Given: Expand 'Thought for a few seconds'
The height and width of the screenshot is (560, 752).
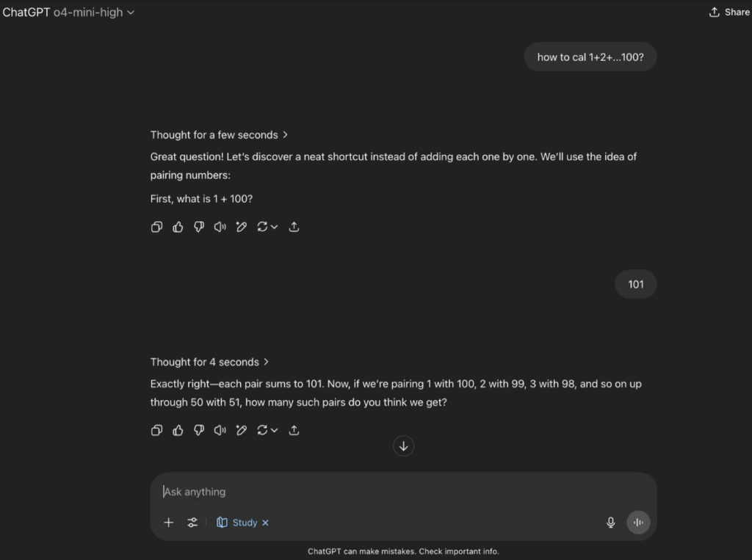Looking at the screenshot, I should pos(219,135).
